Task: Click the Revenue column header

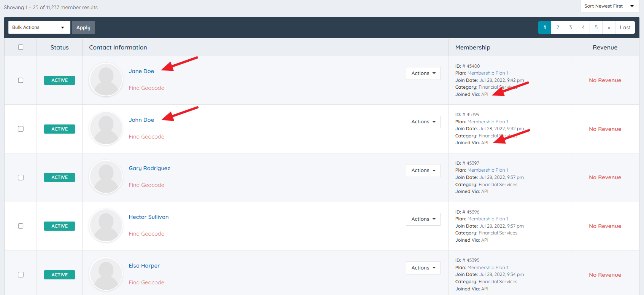Action: pos(605,48)
